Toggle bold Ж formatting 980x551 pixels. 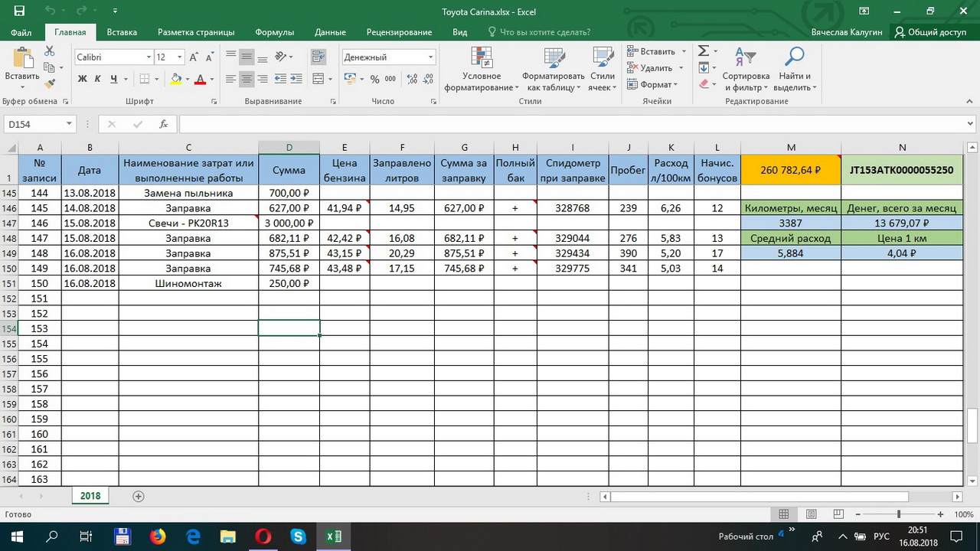tap(82, 79)
